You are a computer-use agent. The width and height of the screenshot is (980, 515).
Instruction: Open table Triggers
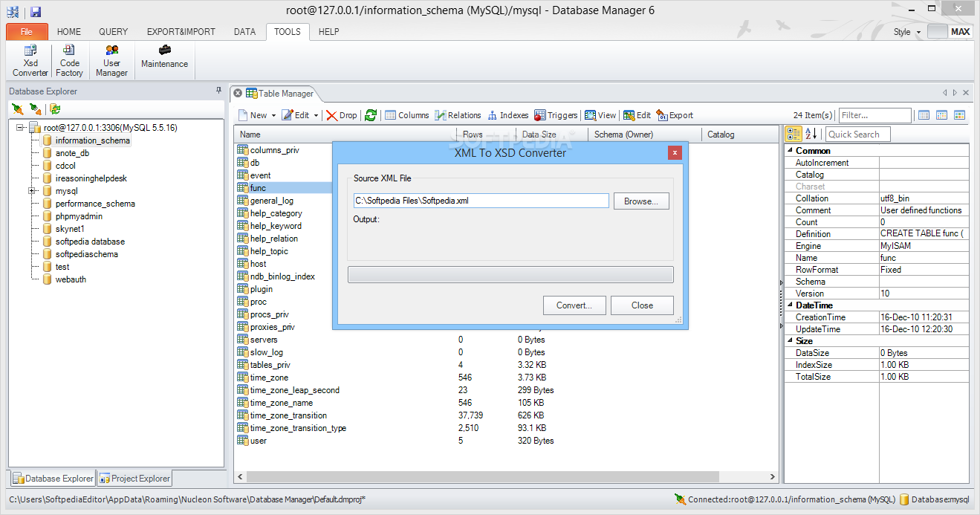556,115
